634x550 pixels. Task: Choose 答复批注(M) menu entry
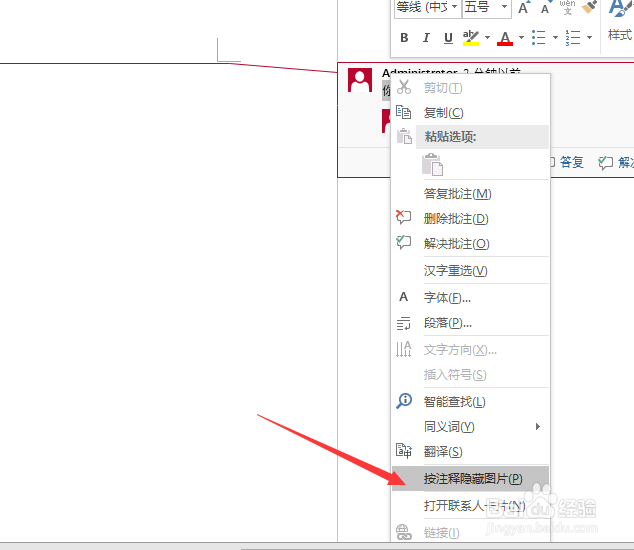click(x=470, y=194)
